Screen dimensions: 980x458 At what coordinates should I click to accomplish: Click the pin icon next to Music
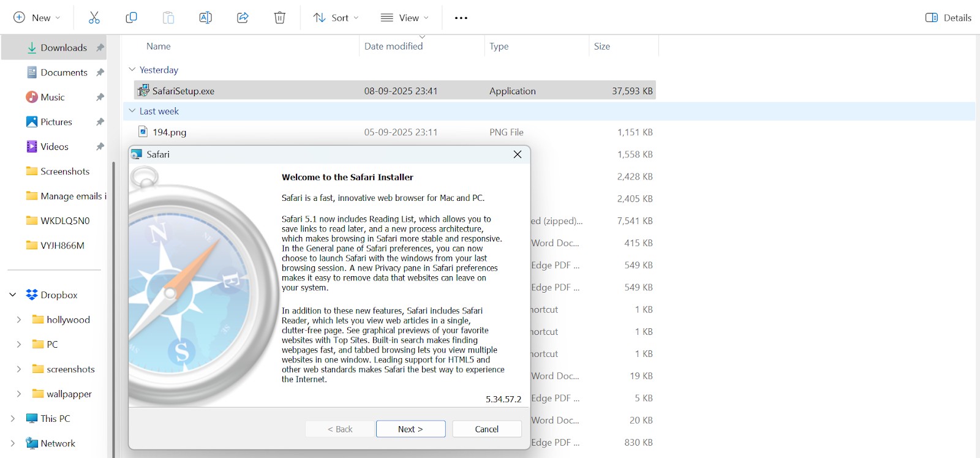(x=100, y=97)
